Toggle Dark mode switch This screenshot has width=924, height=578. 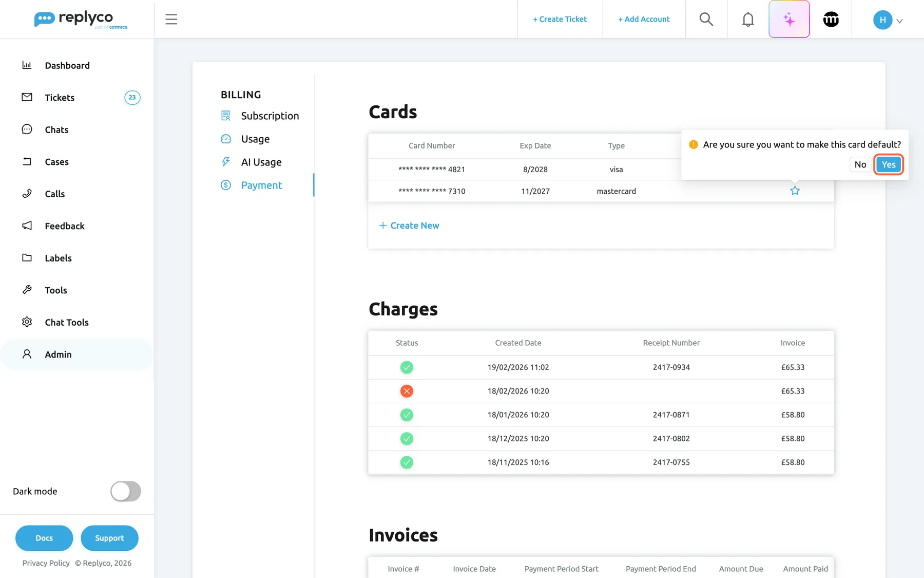(126, 491)
